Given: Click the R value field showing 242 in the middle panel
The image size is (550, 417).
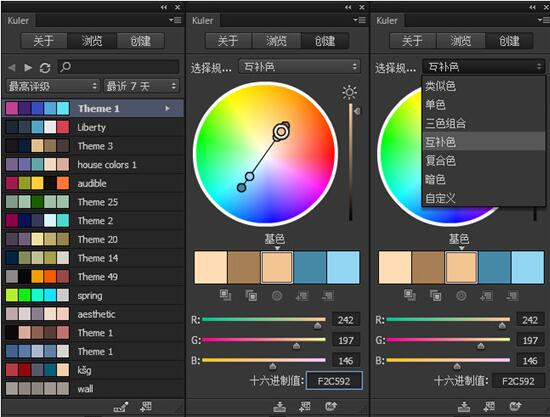Looking at the screenshot, I should tap(346, 320).
